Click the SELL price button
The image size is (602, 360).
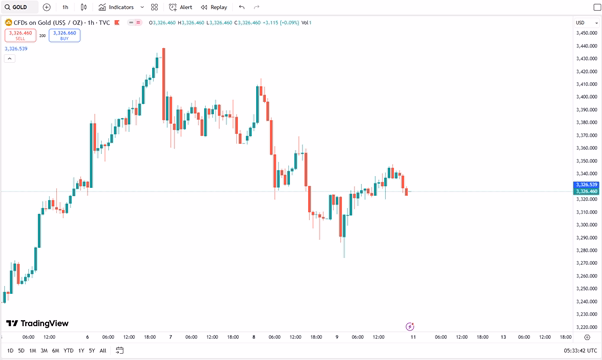coord(20,35)
